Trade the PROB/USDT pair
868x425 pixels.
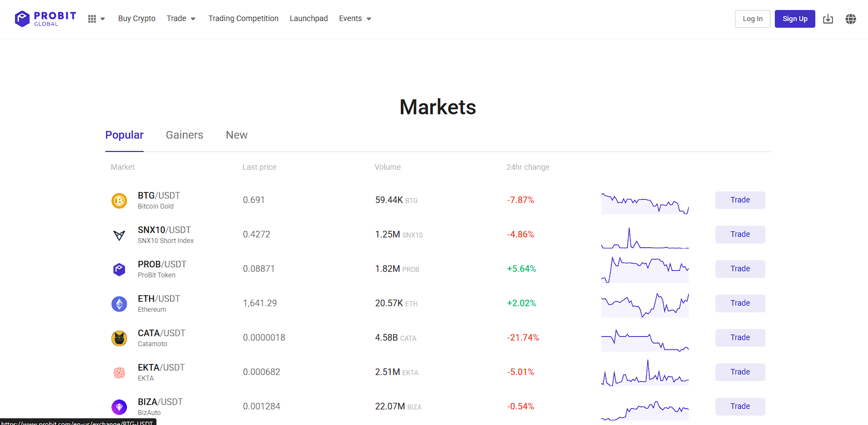point(740,269)
